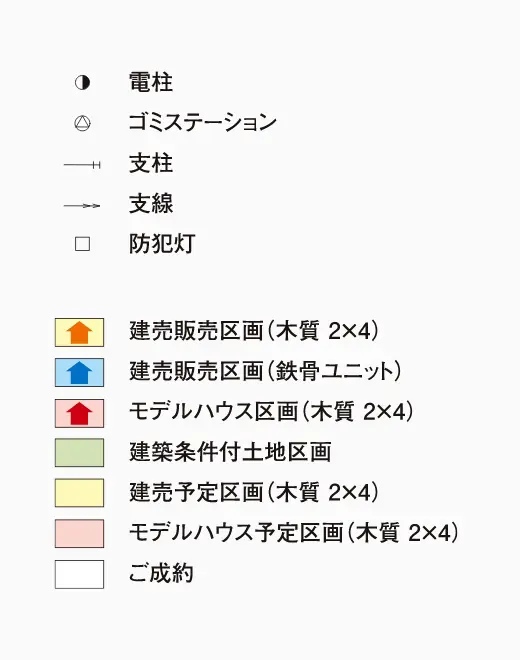Click the 電柱 label text
Screen dimensions: 520x660
pos(151,82)
